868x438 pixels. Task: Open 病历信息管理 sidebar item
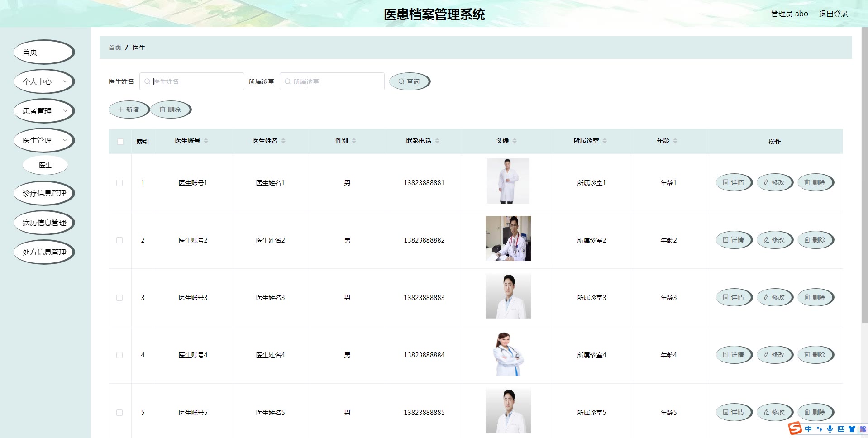[44, 223]
